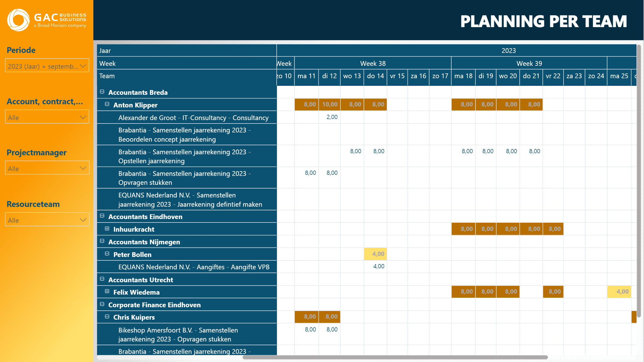Select the Week 39 column header
The height and width of the screenshot is (362, 644).
(529, 63)
